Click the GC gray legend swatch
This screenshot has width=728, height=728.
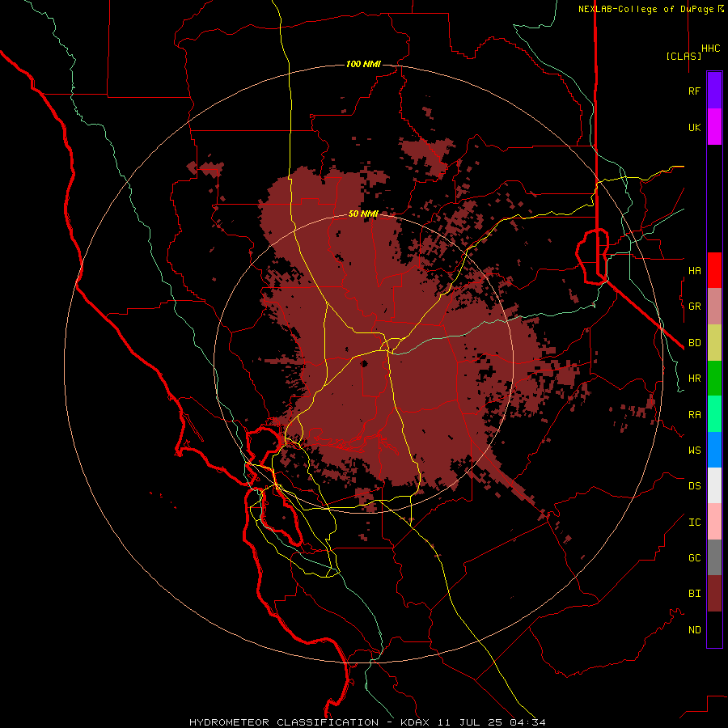click(714, 557)
